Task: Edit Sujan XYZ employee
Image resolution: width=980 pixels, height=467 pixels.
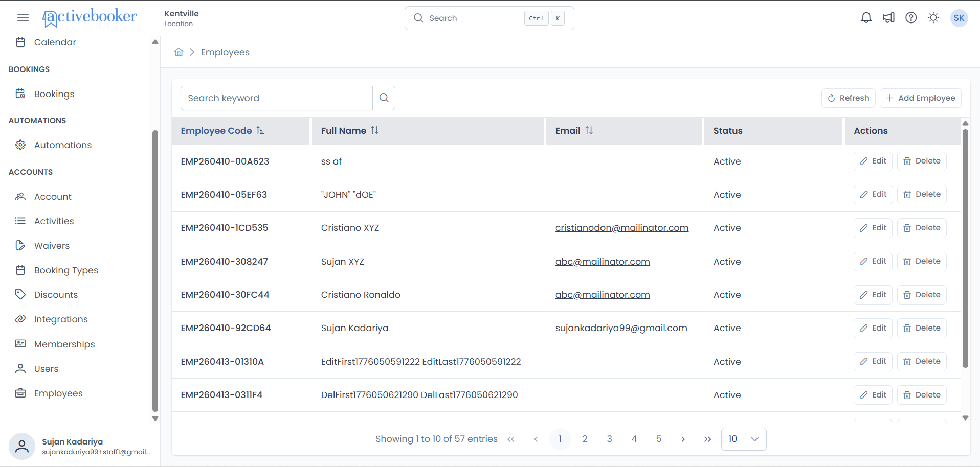Action: point(873,261)
